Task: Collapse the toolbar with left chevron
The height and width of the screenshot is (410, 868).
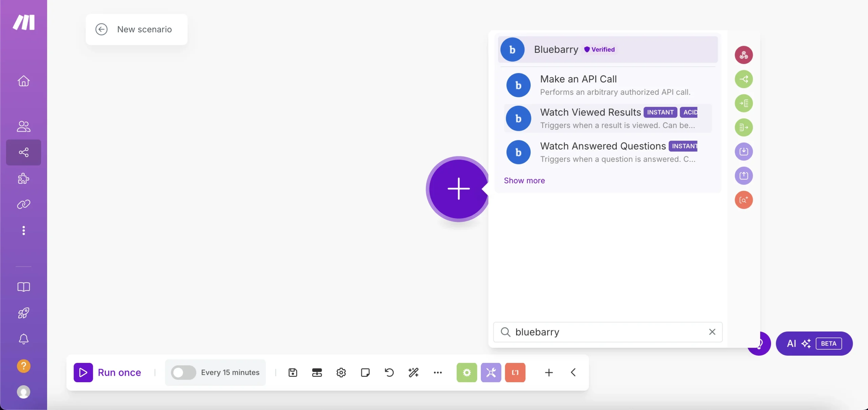Action: (x=573, y=373)
